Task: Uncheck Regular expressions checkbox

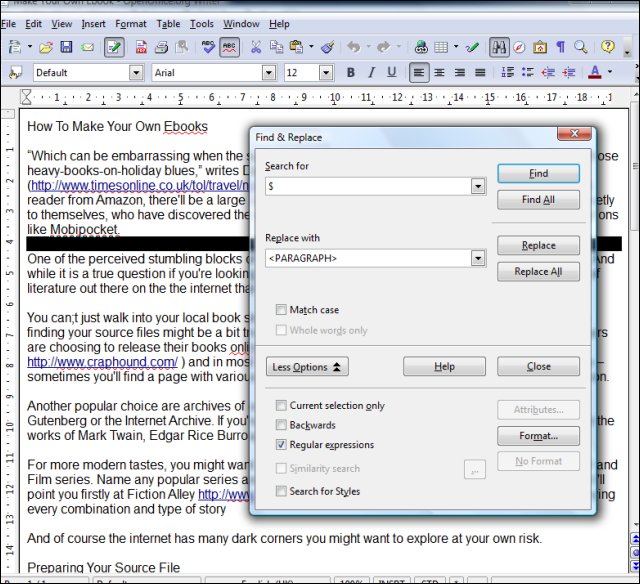Action: tap(281, 444)
